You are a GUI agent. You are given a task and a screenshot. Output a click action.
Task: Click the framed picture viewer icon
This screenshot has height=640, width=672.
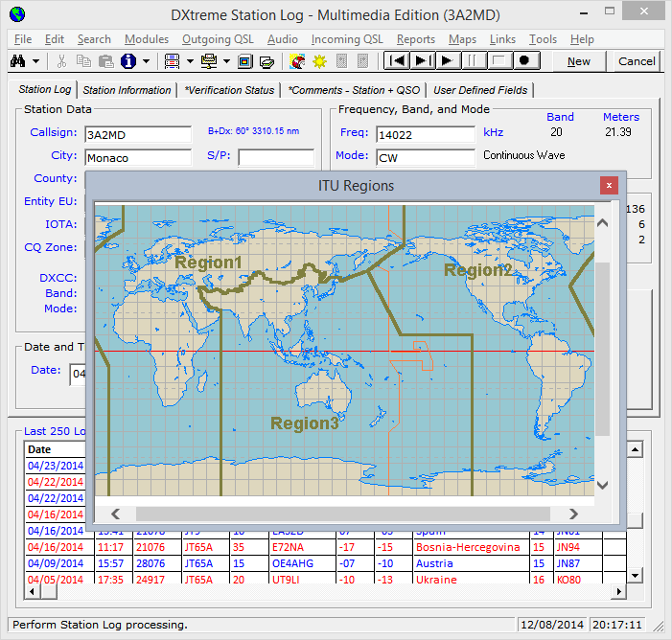click(x=244, y=61)
